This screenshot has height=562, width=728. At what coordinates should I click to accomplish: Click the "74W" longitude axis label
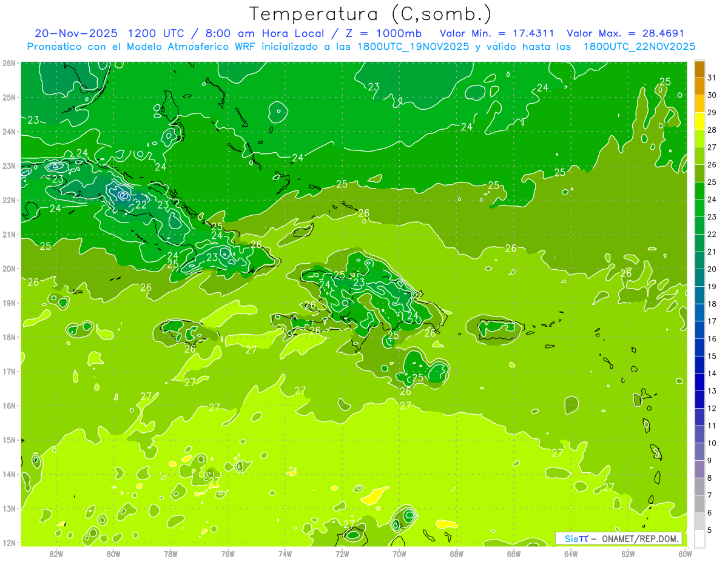(285, 554)
